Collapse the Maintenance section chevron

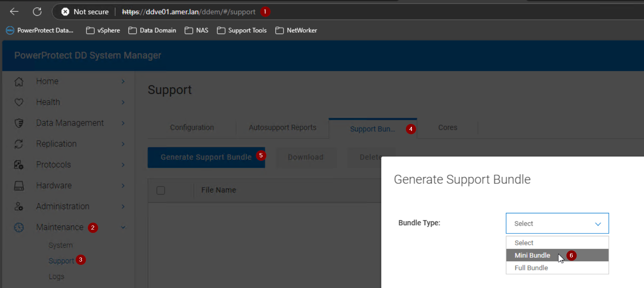pyautogui.click(x=123, y=227)
